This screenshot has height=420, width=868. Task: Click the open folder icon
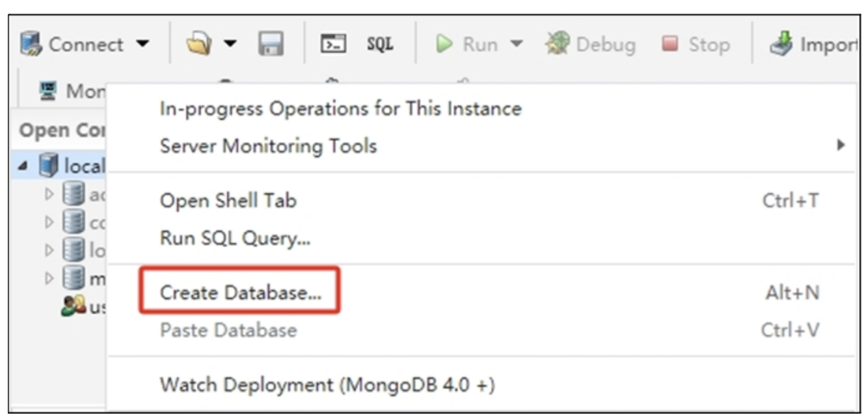tap(199, 43)
